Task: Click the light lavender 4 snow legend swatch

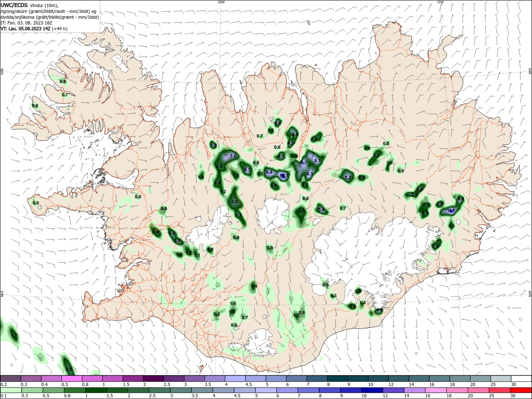Action: point(235,379)
